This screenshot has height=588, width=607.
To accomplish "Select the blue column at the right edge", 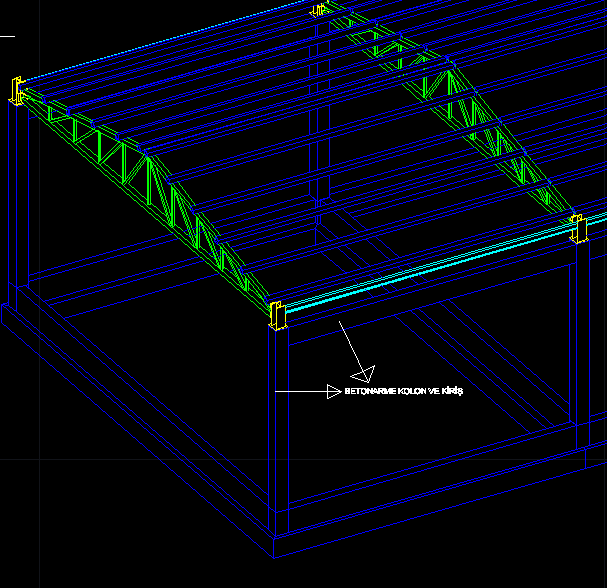I will tap(577, 340).
